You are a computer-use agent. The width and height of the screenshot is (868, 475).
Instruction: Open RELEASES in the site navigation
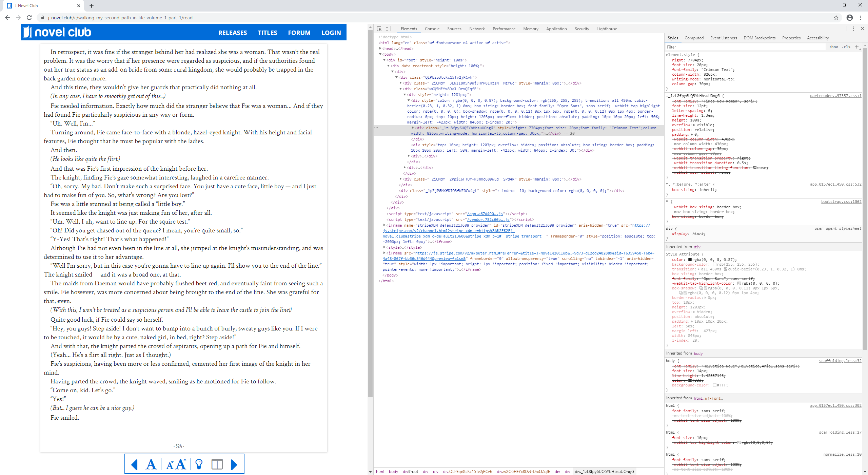point(233,33)
